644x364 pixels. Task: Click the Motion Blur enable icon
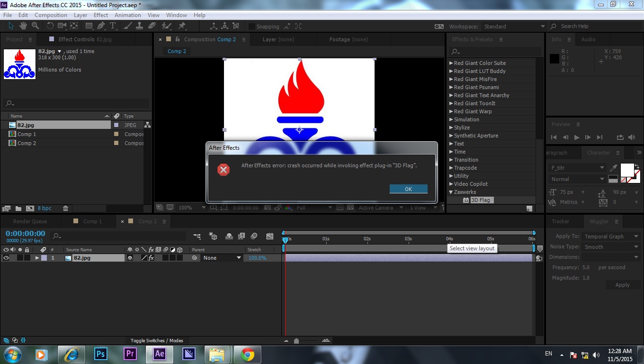(x=254, y=236)
